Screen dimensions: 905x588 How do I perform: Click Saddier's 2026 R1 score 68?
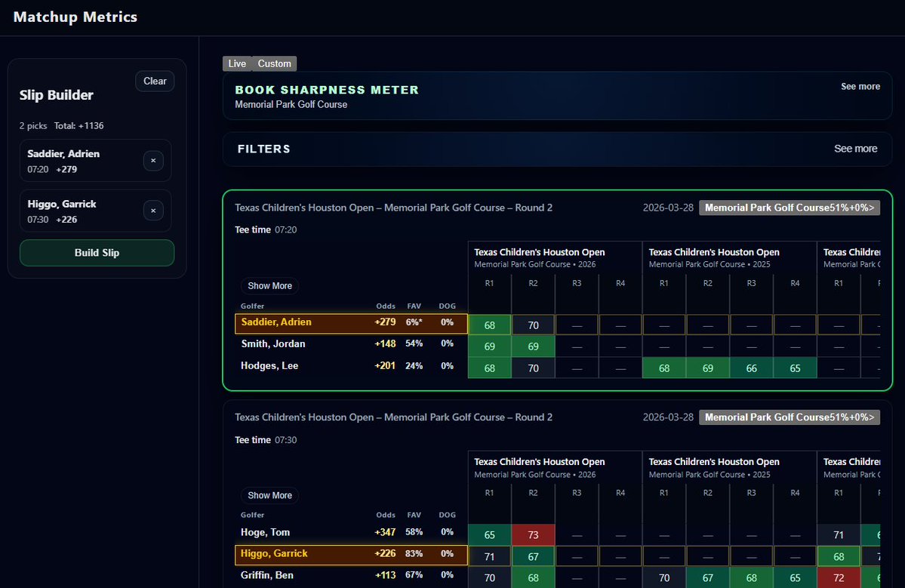(x=489, y=325)
